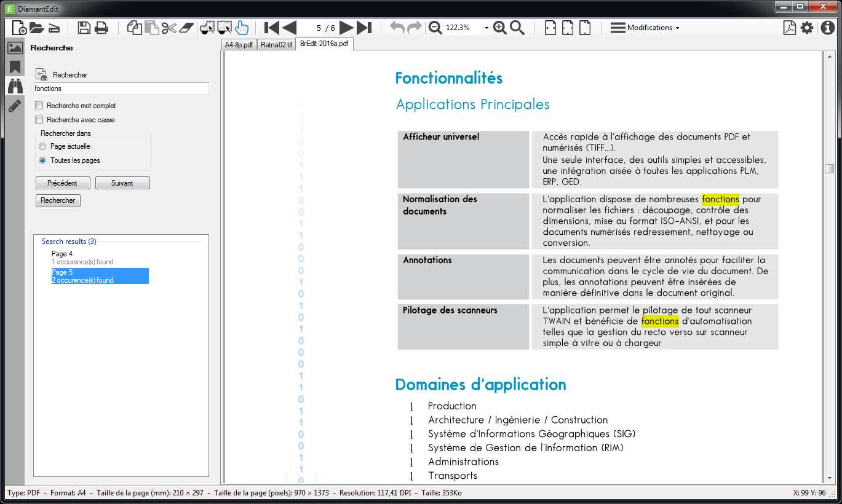Click the highlighted fonctions in Normalisation row

(720, 199)
